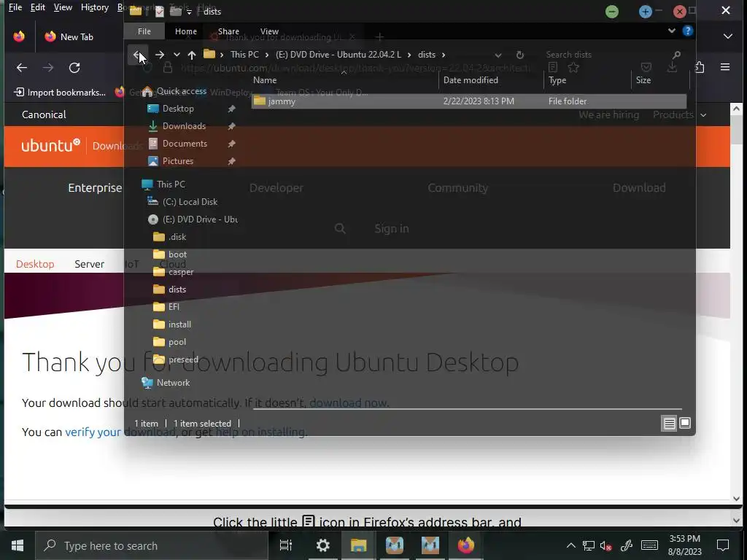Open Firefox Edit menu
Viewport: 747px width, 560px height.
38,7
